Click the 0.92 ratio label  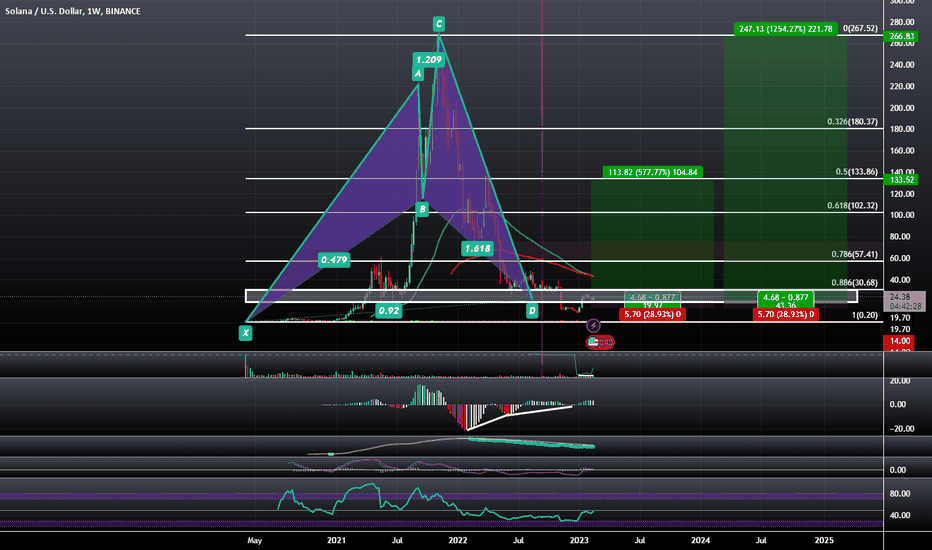[x=389, y=310]
